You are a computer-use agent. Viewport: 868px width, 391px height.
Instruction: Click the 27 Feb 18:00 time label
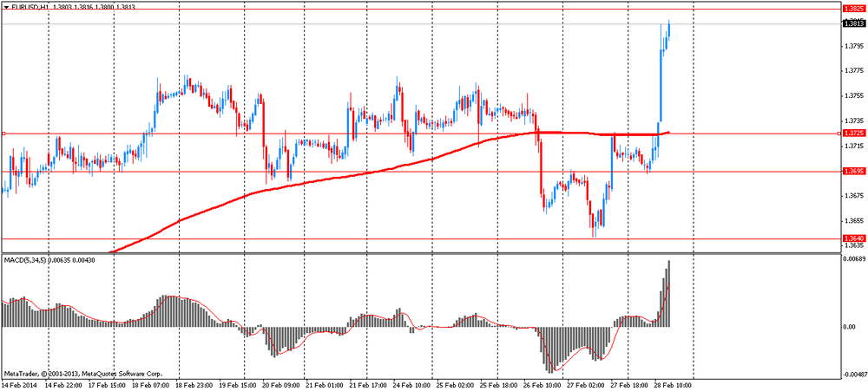click(x=630, y=384)
